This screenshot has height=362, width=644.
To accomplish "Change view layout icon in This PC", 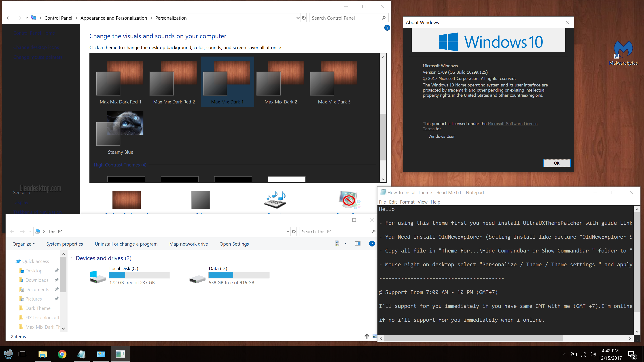I will point(338,244).
